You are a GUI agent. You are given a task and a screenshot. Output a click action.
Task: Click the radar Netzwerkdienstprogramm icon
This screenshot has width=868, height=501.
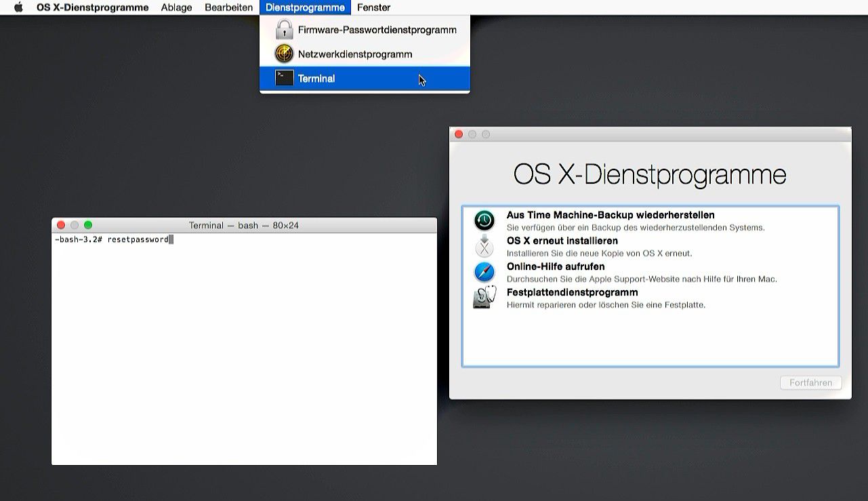click(x=284, y=54)
